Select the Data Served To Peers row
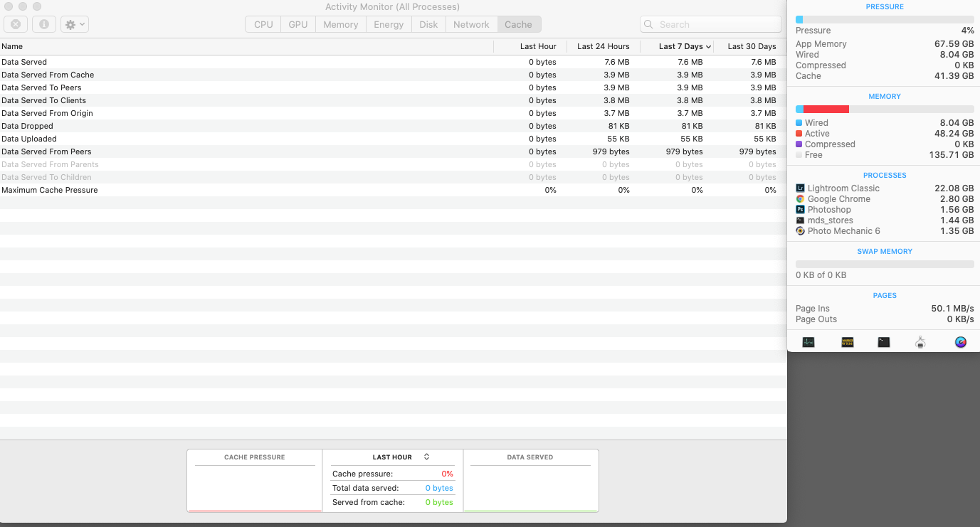The width and height of the screenshot is (980, 527). click(393, 87)
